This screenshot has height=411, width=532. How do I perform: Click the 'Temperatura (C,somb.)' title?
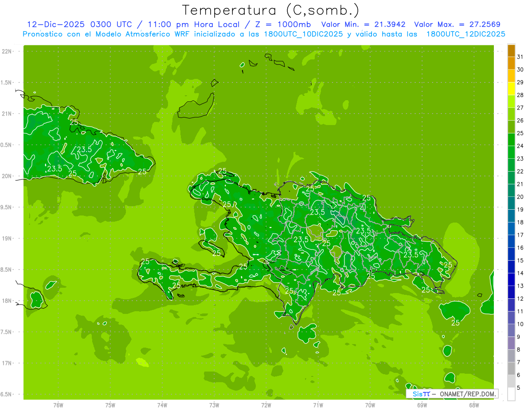[271, 10]
